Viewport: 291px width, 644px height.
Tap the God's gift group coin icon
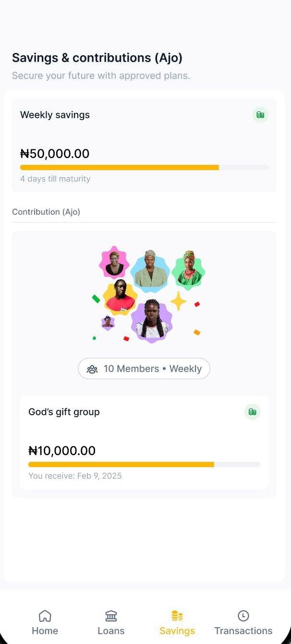click(252, 412)
